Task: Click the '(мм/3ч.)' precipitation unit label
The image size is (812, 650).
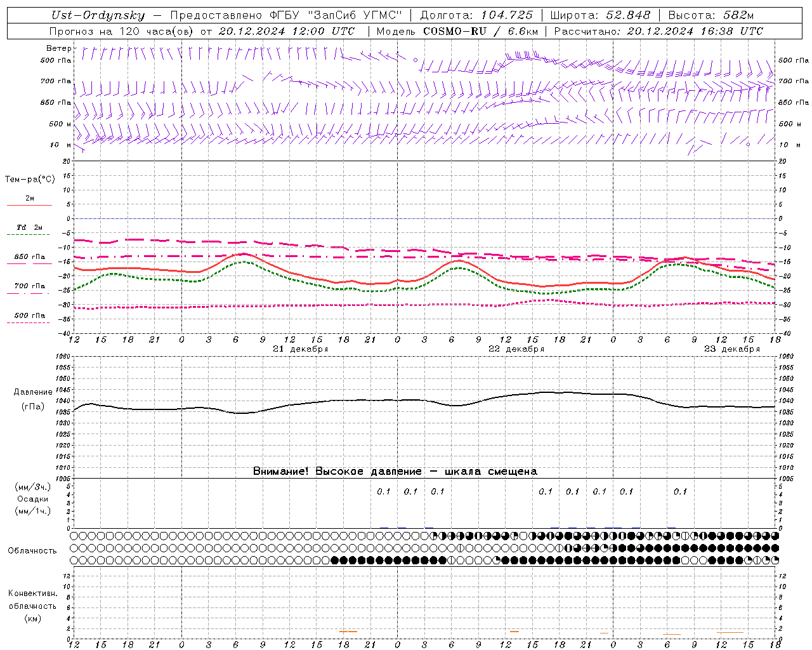Action: [33, 487]
